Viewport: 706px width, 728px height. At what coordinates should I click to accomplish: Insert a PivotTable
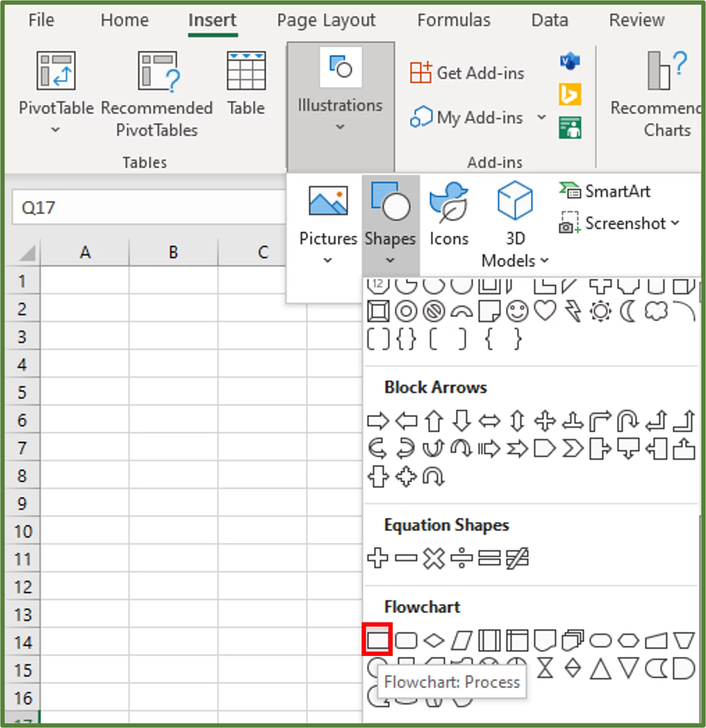pos(55,86)
